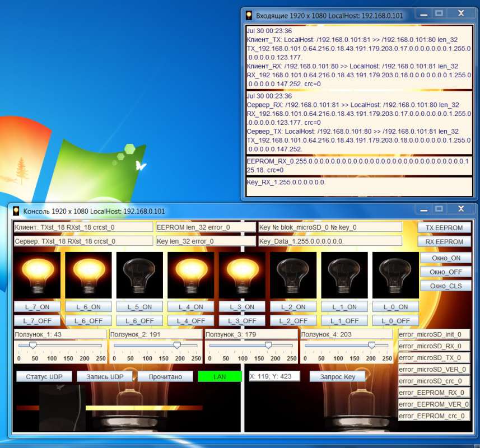The width and height of the screenshot is (480, 448).
Task: Enable lamp 2 via L_2_ON
Action: 293,307
